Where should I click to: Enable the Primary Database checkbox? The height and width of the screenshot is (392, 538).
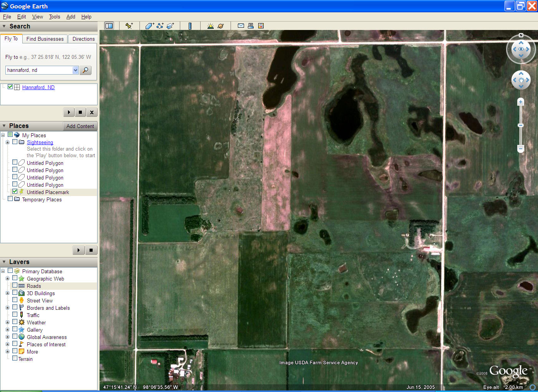tap(10, 271)
